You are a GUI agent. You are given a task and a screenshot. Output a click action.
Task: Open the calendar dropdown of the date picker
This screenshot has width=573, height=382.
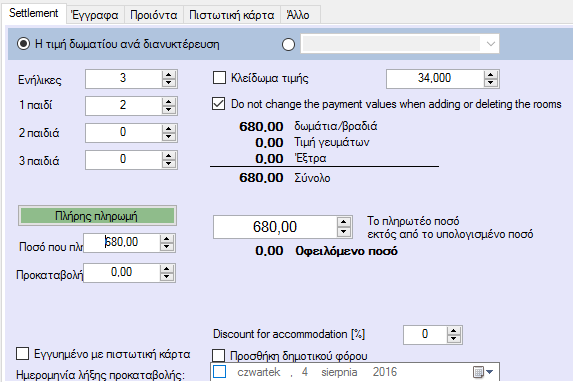click(x=483, y=372)
